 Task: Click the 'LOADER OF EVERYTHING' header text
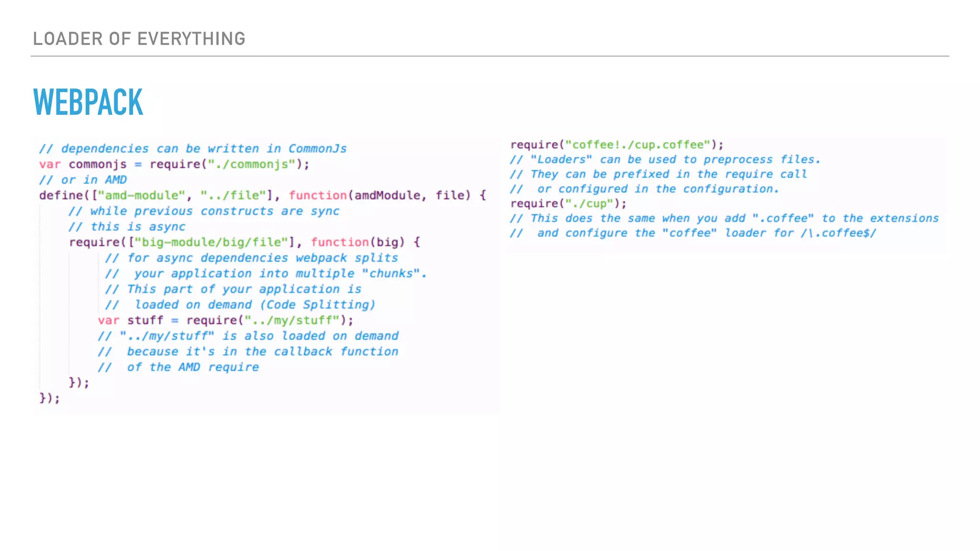[x=139, y=39]
